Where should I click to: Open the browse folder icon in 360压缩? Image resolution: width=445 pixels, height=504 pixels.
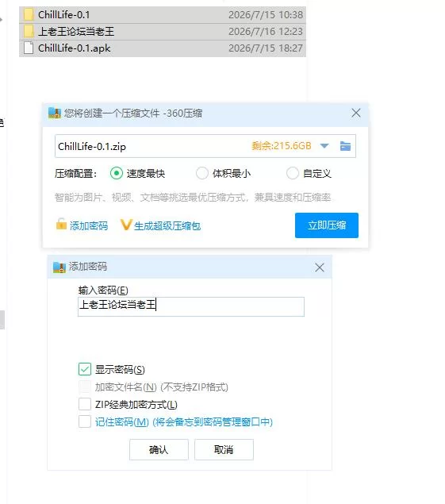coord(345,146)
